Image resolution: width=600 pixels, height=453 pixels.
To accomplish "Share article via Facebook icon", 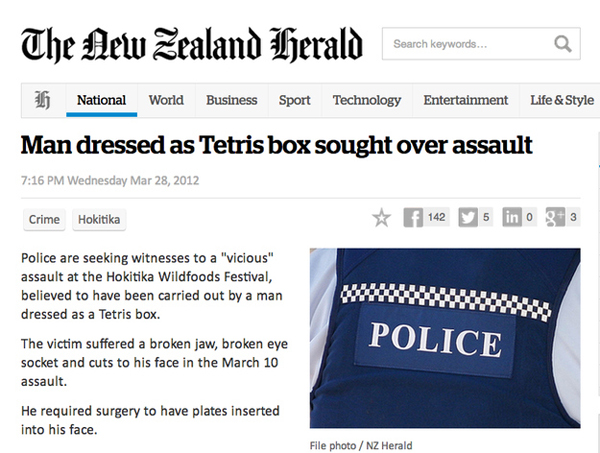I will [x=413, y=218].
